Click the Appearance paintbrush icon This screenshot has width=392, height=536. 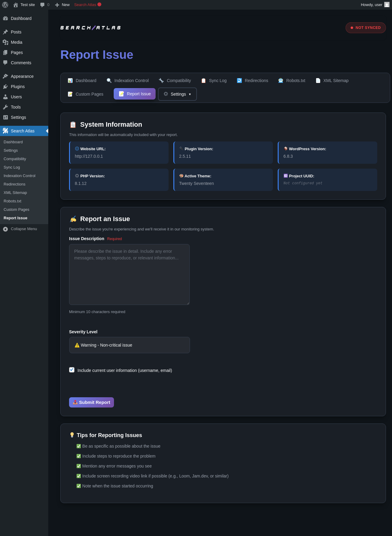tap(5, 76)
